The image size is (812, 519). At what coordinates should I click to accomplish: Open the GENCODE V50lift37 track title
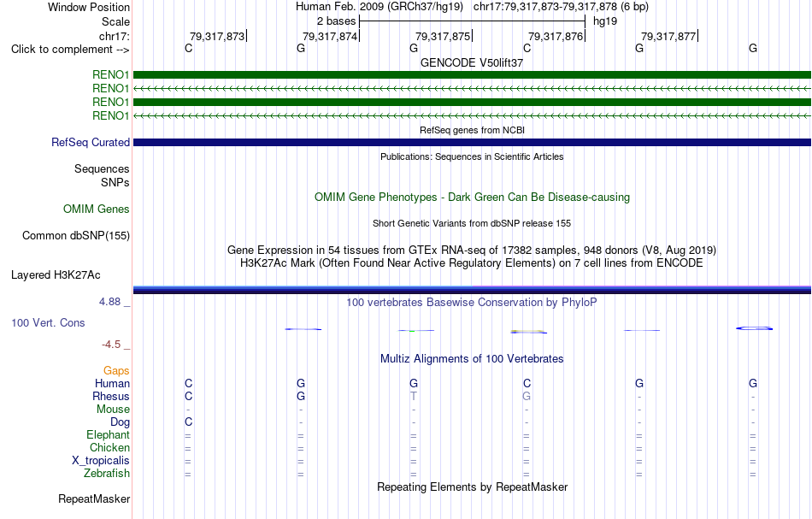pos(472,62)
